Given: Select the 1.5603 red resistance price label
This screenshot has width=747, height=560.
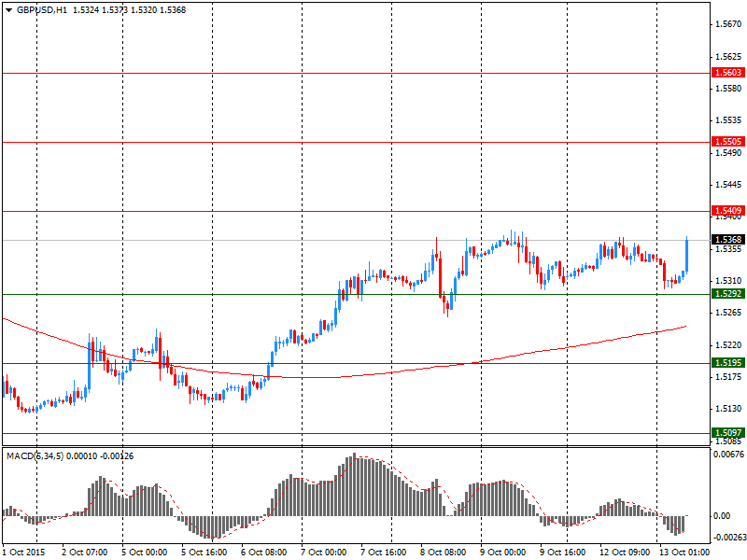Looking at the screenshot, I should point(728,73).
